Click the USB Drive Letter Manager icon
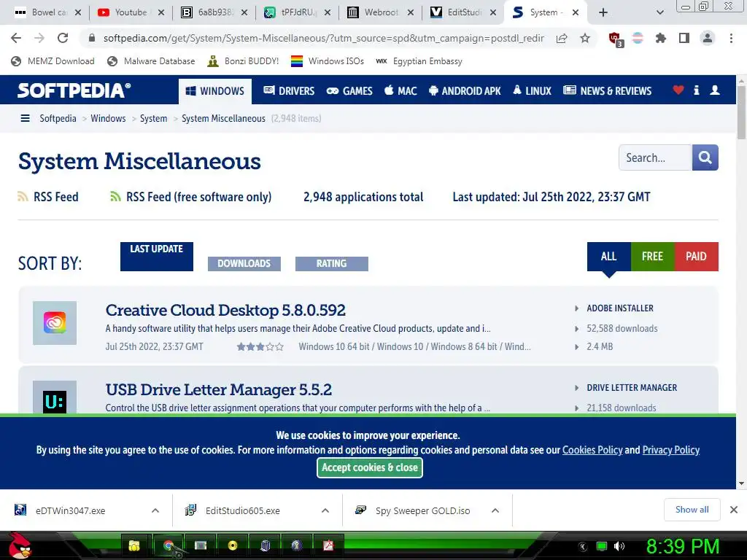The image size is (747, 560). pyautogui.click(x=55, y=397)
